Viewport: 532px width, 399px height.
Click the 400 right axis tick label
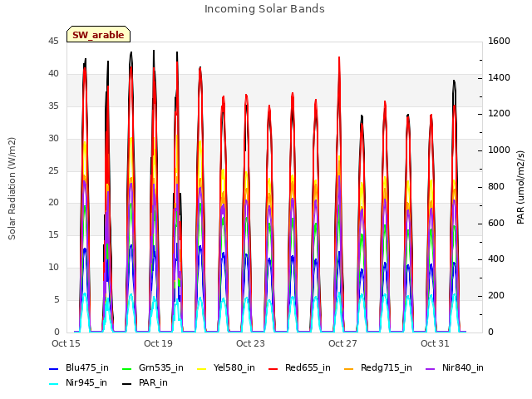(496, 259)
